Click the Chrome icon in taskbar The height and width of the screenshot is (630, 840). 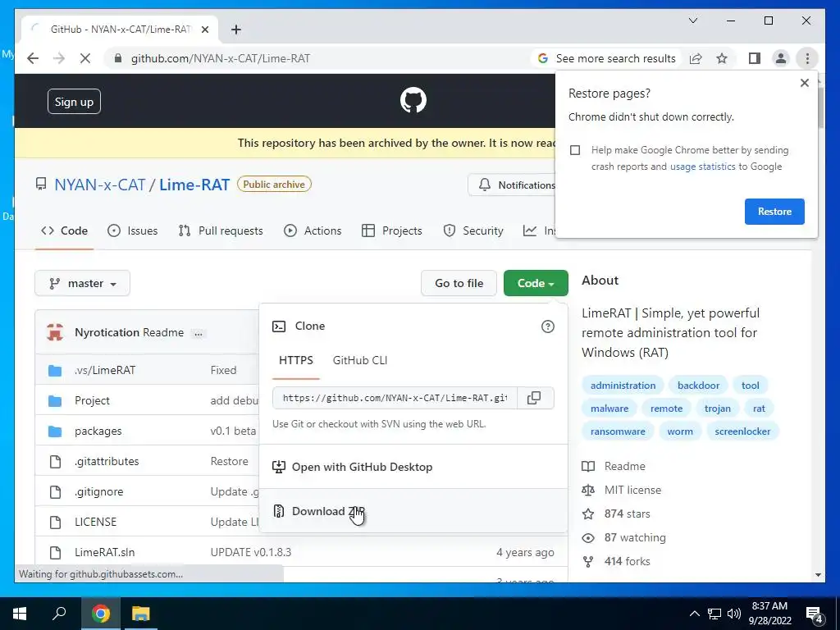[101, 614]
